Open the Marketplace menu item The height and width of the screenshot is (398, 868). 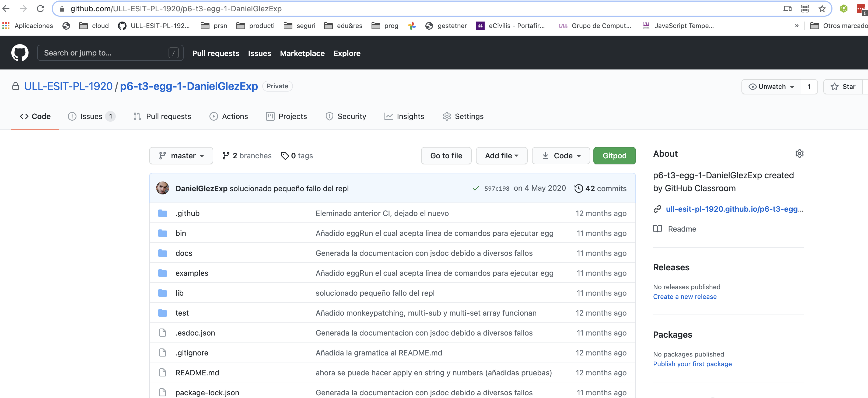[302, 53]
